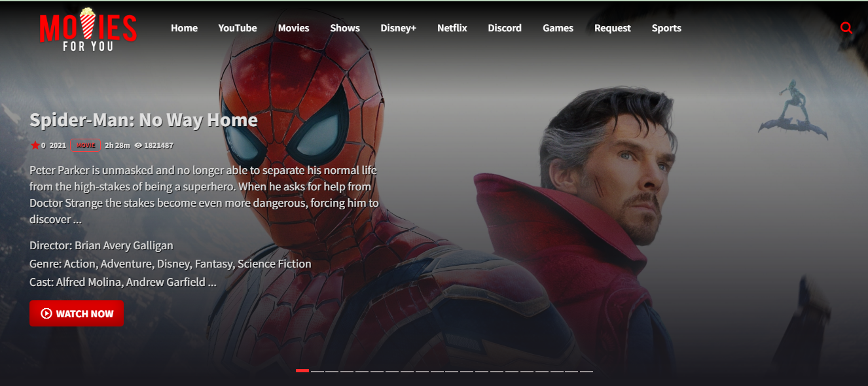Select the Disney genre link

click(x=173, y=264)
